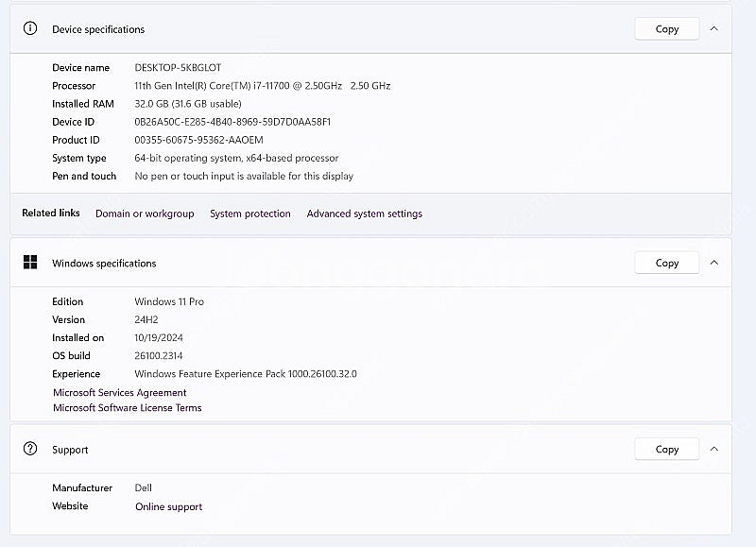Copy the Windows specifications
The image size is (756, 547).
tap(667, 263)
